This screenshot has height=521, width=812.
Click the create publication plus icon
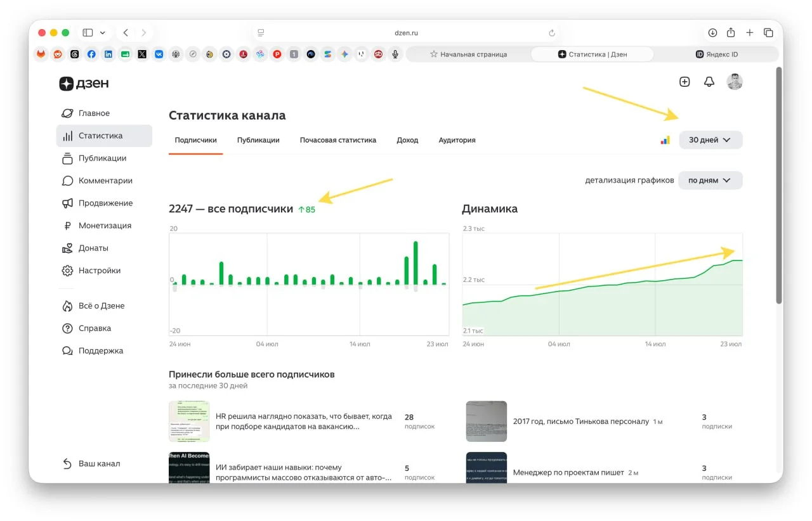(684, 82)
